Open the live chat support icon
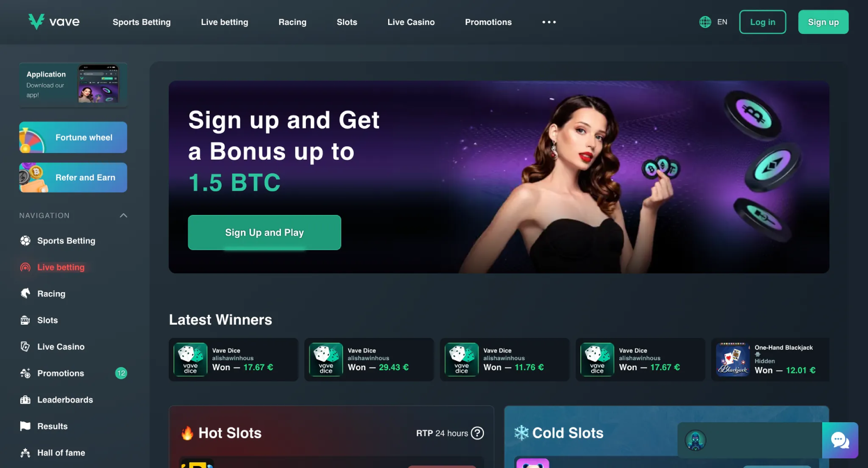Viewport: 868px width, 468px height. tap(840, 440)
